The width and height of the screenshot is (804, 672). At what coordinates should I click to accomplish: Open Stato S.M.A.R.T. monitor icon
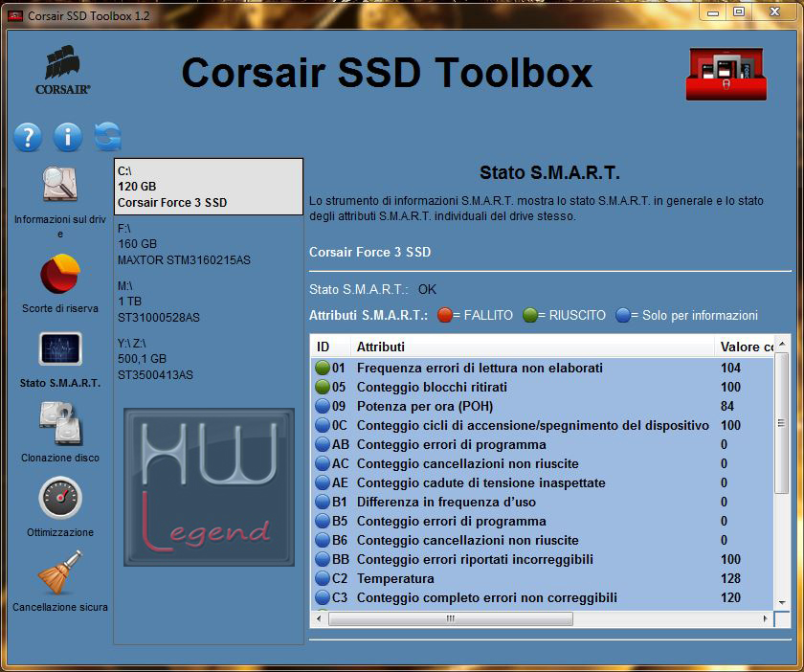pyautogui.click(x=60, y=348)
